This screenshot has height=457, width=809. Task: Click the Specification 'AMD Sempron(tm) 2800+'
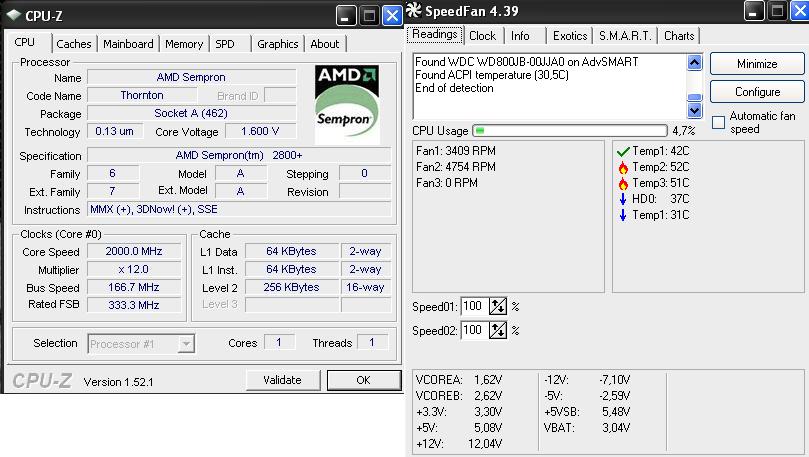pyautogui.click(x=239, y=155)
